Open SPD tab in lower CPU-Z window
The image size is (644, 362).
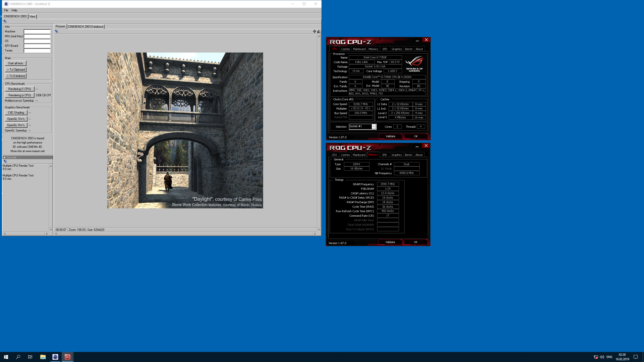tap(385, 155)
